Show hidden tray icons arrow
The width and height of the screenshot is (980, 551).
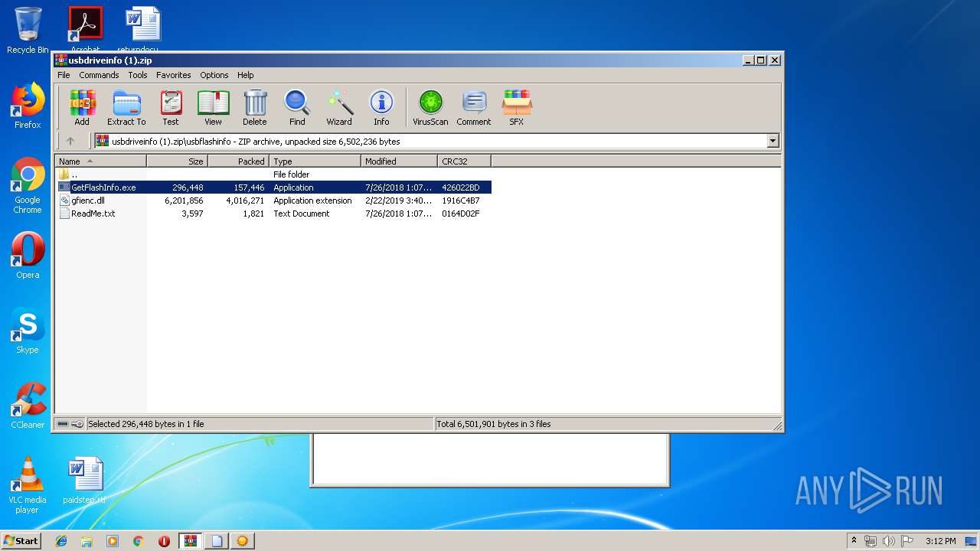[x=854, y=541]
